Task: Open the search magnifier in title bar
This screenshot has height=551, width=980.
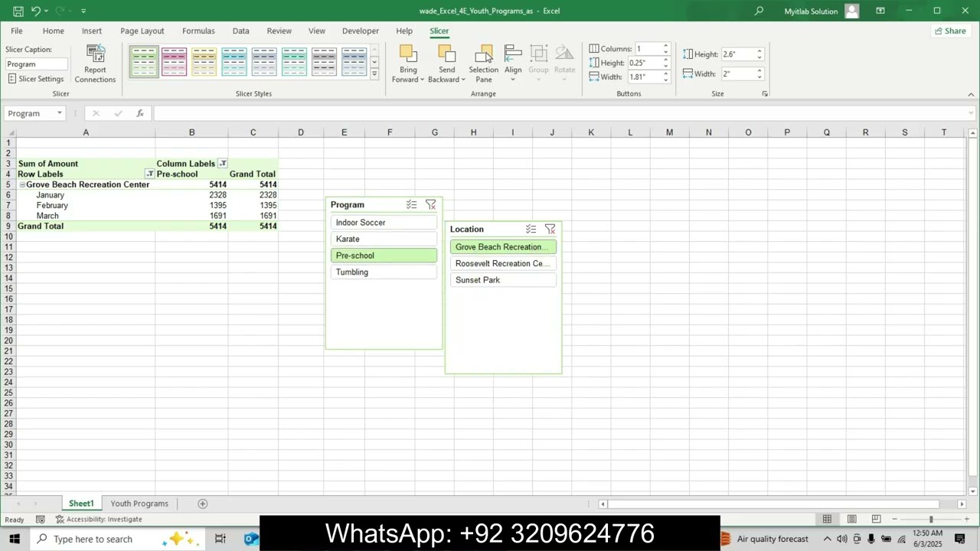Action: (759, 11)
